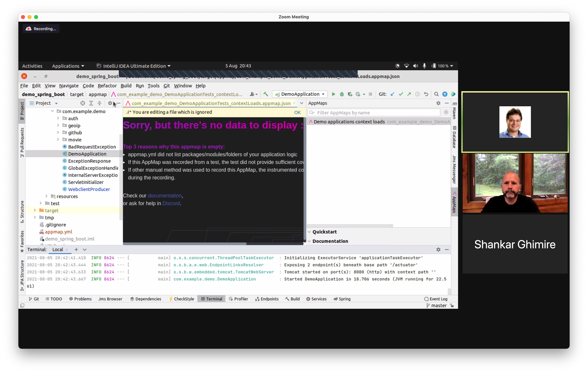The image size is (588, 373).
Task: Open Project panel gear options
Action: click(110, 103)
